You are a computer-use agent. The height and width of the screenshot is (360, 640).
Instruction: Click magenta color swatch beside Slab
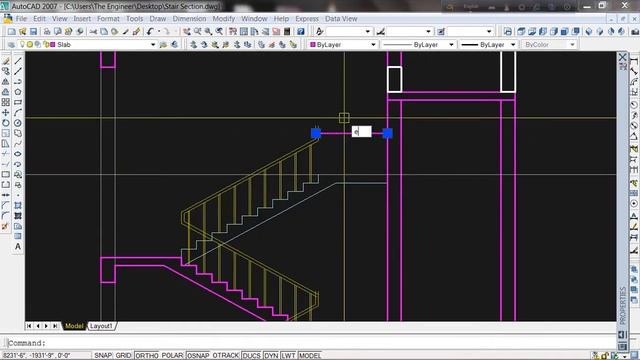coord(53,44)
